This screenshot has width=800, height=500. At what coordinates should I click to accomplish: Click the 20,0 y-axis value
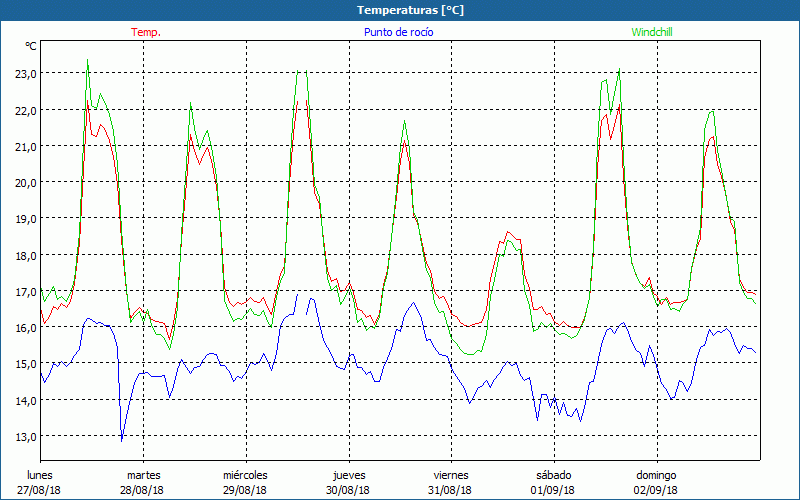coord(26,182)
